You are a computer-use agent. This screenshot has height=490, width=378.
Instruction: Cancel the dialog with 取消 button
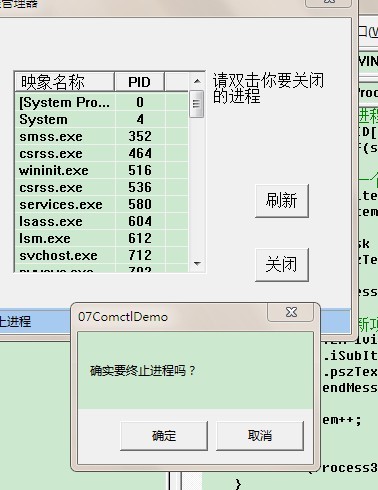260,436
